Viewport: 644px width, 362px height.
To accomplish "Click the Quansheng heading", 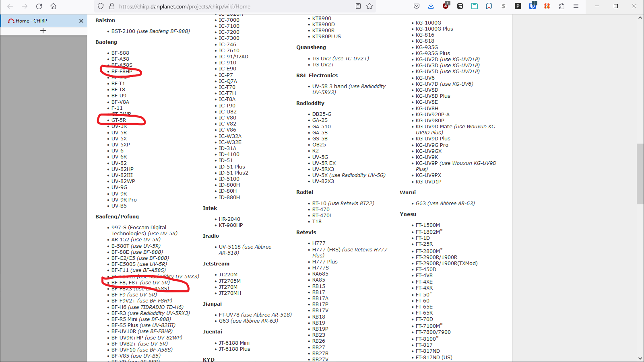I will (x=311, y=47).
